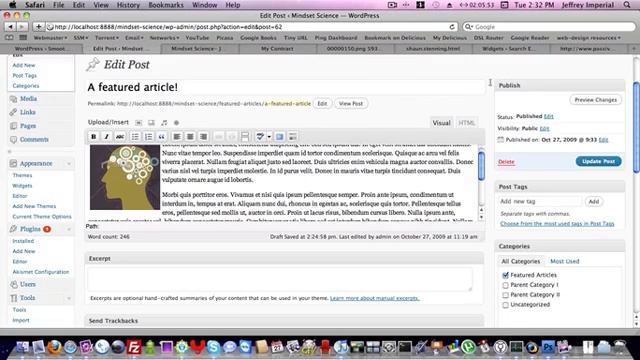Open the Email bookmarks folder dropdown
Image resolution: width=640 pixels, height=360 pixels.
tap(134, 38)
